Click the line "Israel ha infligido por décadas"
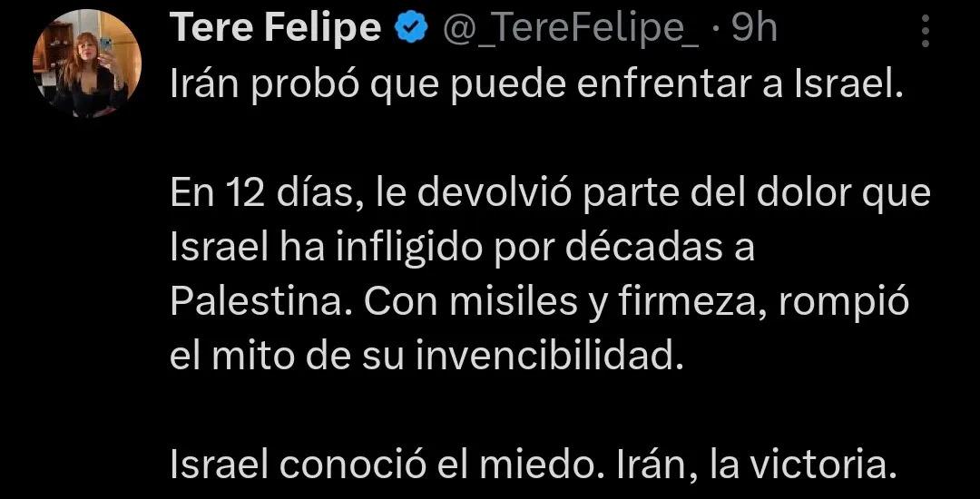The height and width of the screenshot is (499, 980). click(x=463, y=248)
